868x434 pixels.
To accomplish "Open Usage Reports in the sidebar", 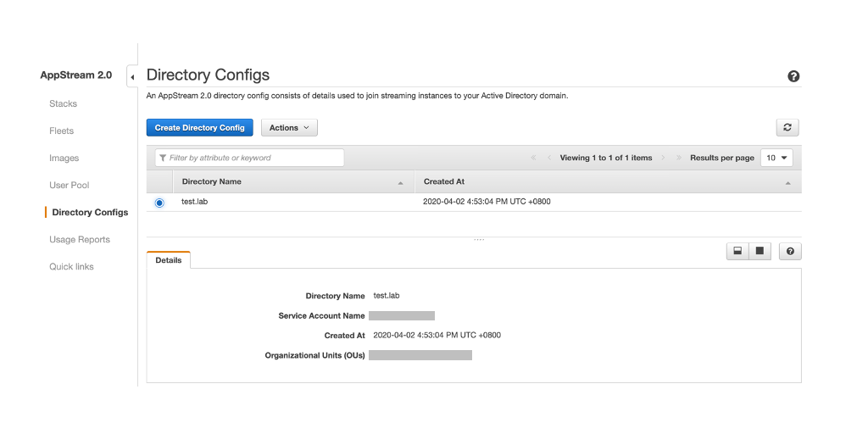I will pos(80,239).
